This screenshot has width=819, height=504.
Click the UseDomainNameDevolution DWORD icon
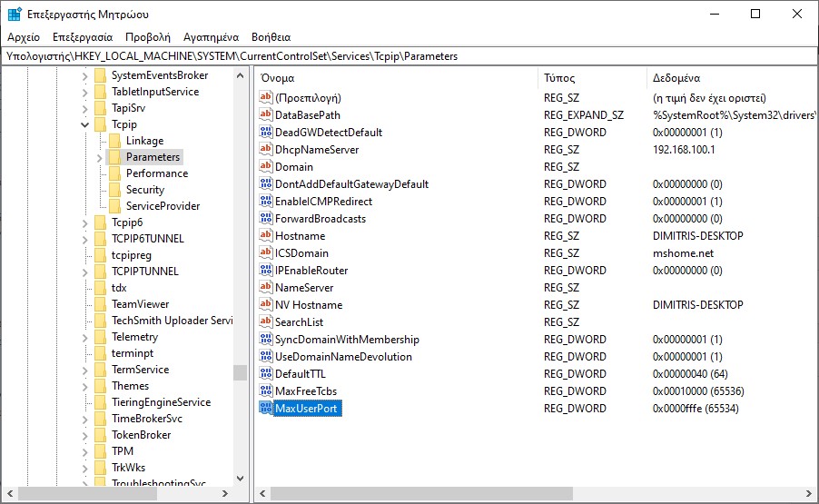pos(266,356)
